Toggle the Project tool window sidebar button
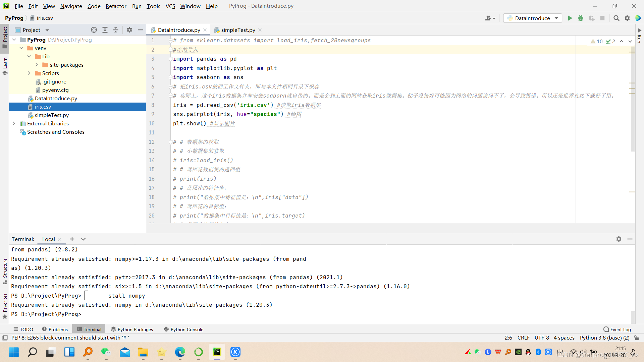The width and height of the screenshot is (644, 362). click(x=5, y=37)
